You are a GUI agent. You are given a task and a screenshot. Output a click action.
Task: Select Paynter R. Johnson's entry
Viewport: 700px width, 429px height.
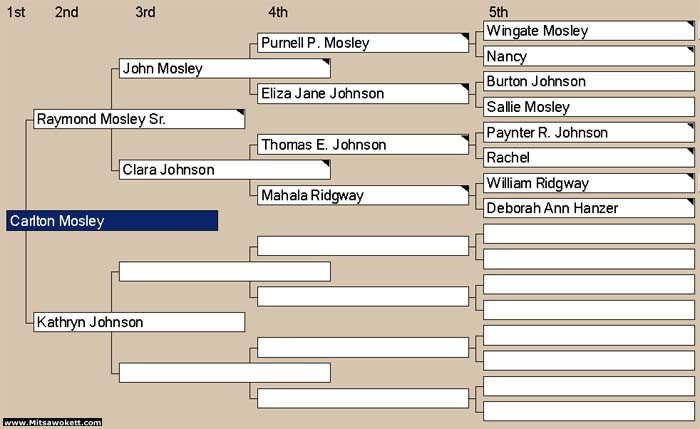589,132
